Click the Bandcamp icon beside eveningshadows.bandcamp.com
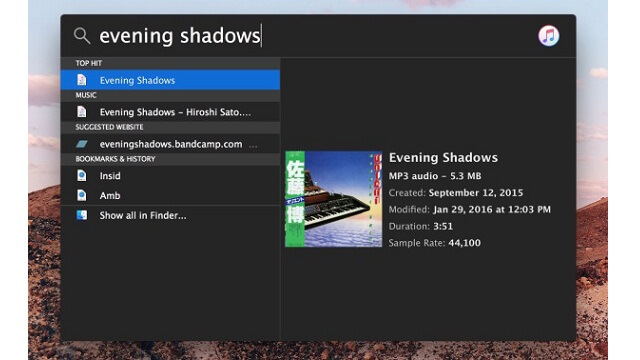Image resolution: width=640 pixels, height=360 pixels. pyautogui.click(x=82, y=144)
